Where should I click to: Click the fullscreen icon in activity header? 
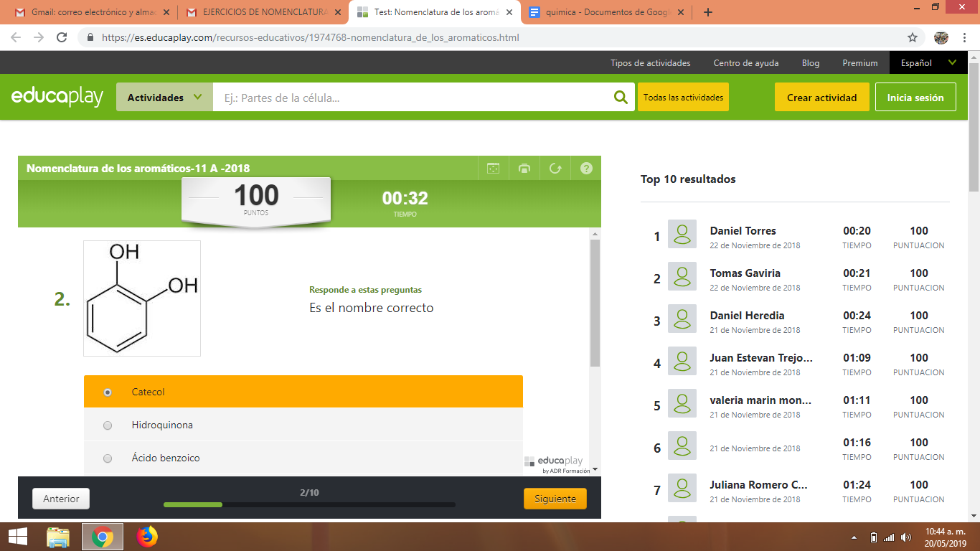[x=493, y=169]
